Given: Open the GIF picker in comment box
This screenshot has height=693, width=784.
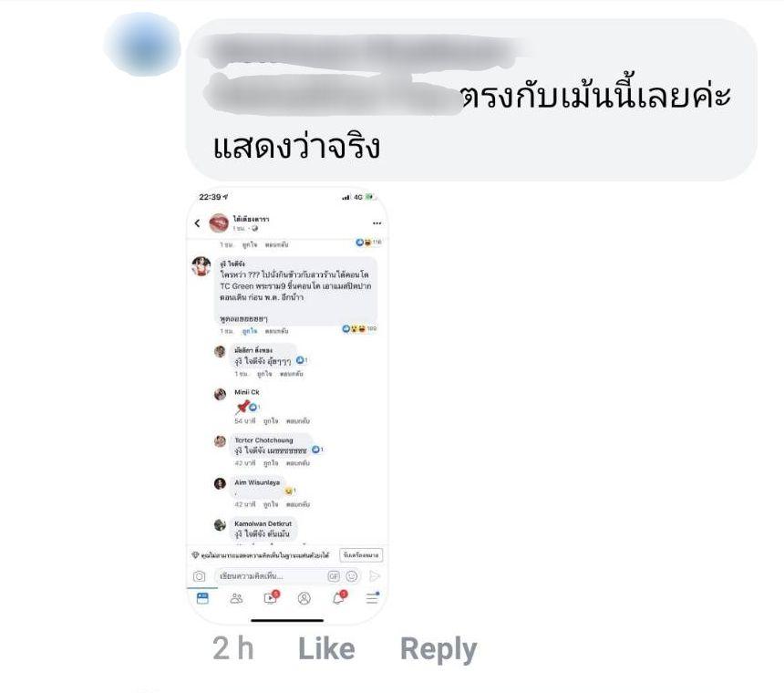Looking at the screenshot, I should click(x=334, y=576).
